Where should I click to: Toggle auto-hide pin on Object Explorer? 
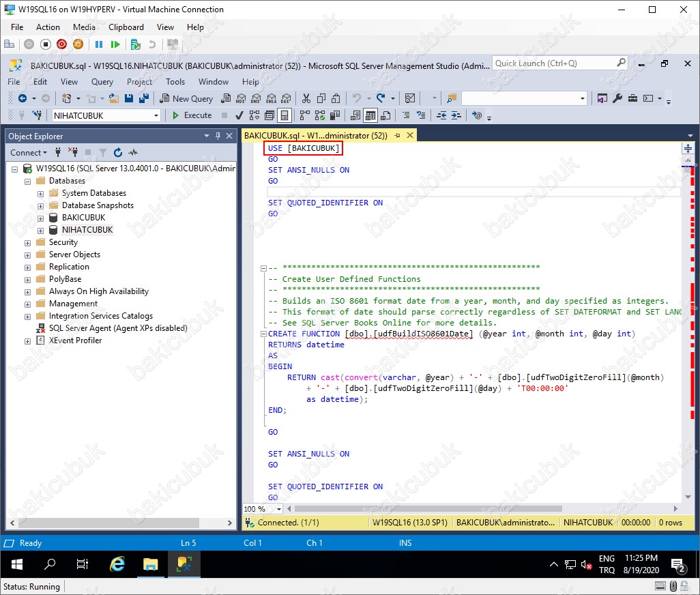pyautogui.click(x=218, y=136)
